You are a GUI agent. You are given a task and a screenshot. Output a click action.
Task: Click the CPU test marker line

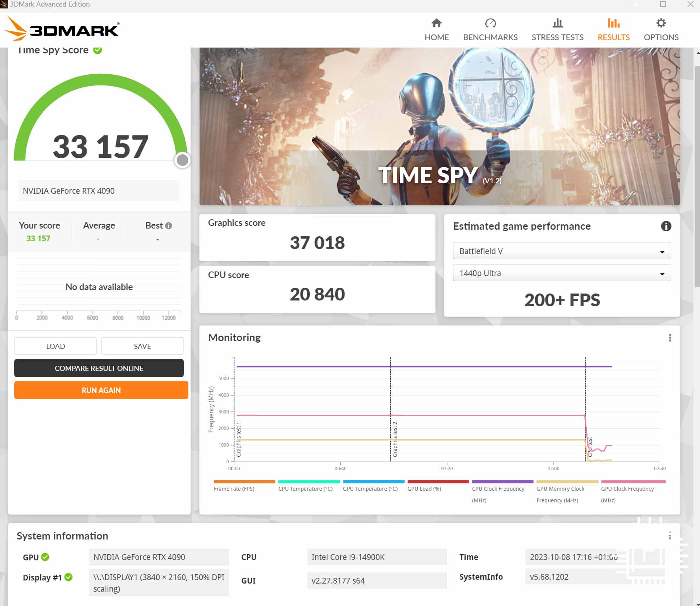pyautogui.click(x=586, y=409)
